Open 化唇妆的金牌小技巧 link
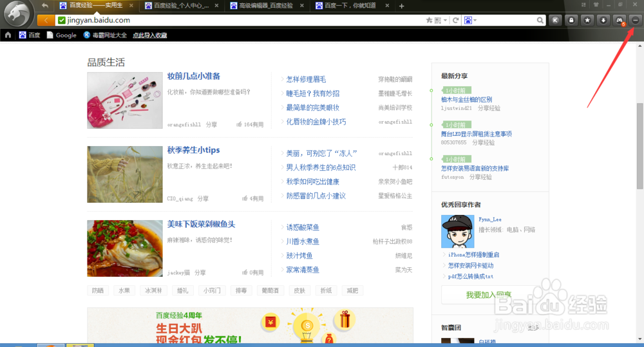The width and height of the screenshot is (644, 347). pyautogui.click(x=316, y=122)
